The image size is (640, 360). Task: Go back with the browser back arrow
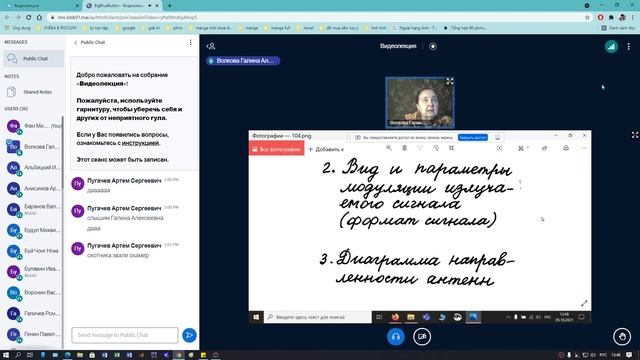[7, 17]
